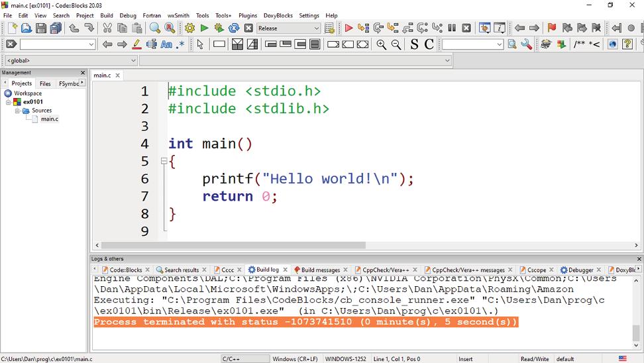
Task: Click the Cut scissors icon
Action: [107, 28]
